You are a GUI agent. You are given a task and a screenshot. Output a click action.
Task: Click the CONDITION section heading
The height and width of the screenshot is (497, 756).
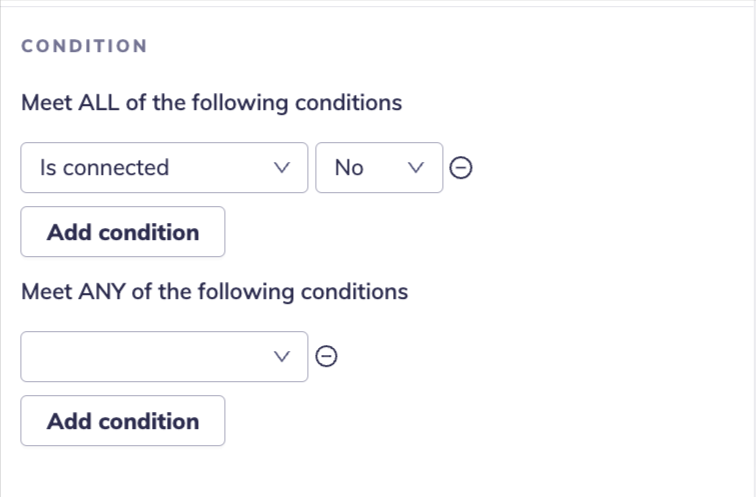[x=84, y=46]
